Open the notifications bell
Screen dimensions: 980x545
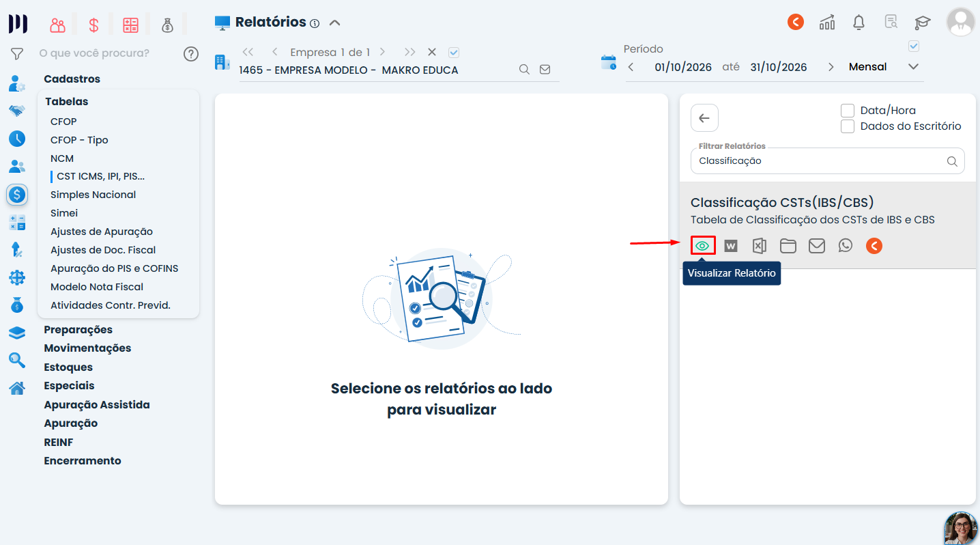[859, 22]
